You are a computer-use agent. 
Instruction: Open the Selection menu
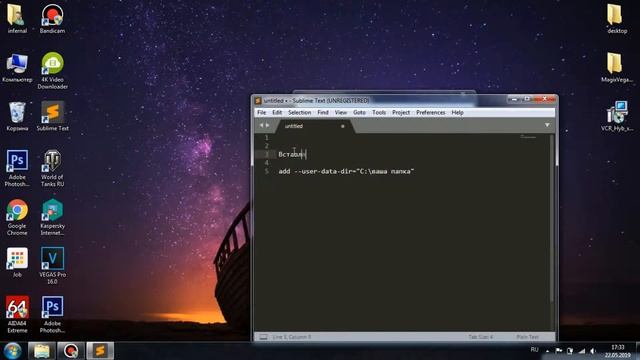point(299,112)
